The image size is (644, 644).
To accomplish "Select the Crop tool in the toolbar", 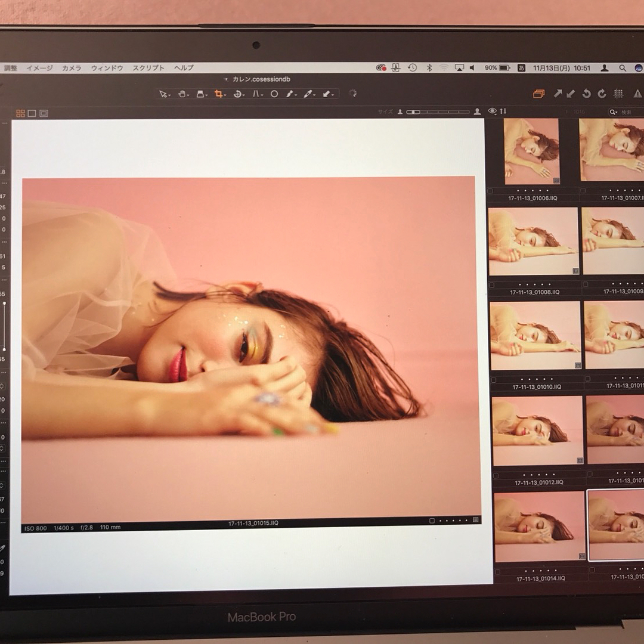I will (x=219, y=94).
